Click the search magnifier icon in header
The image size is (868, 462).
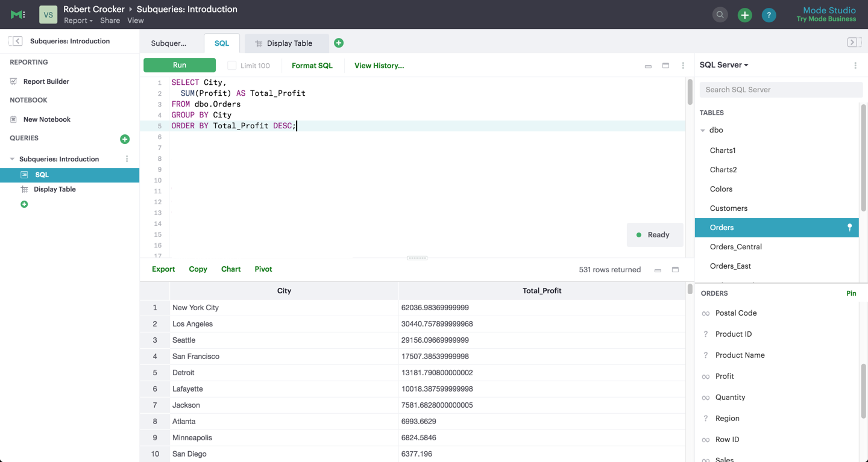[720, 15]
